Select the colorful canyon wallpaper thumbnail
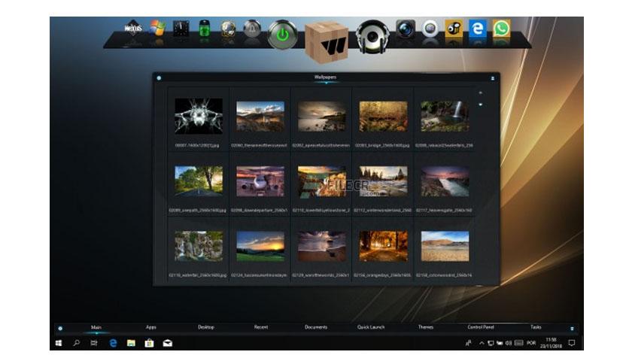 pos(322,181)
